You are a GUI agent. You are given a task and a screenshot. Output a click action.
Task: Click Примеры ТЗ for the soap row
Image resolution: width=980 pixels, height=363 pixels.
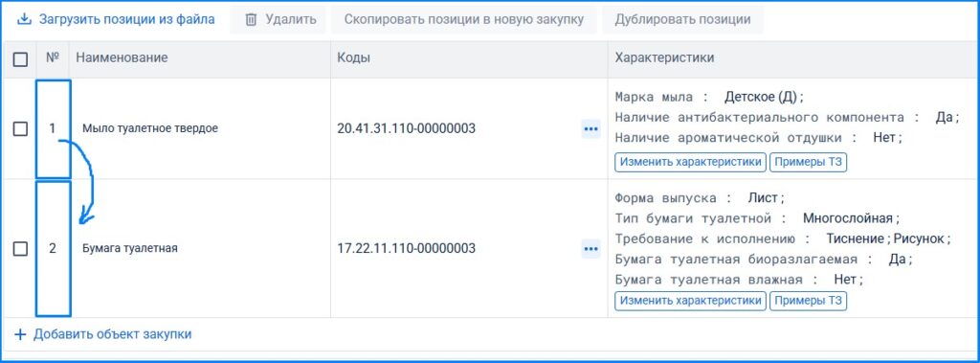tap(808, 162)
